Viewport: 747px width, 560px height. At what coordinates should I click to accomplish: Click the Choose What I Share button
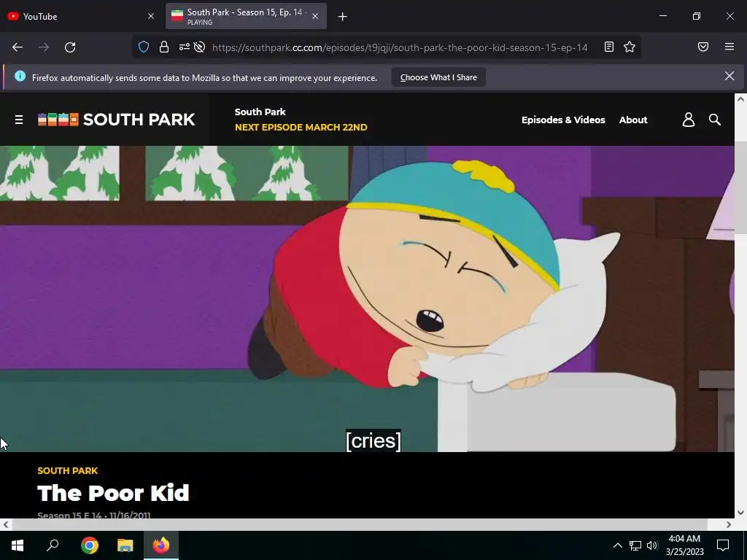tap(438, 77)
